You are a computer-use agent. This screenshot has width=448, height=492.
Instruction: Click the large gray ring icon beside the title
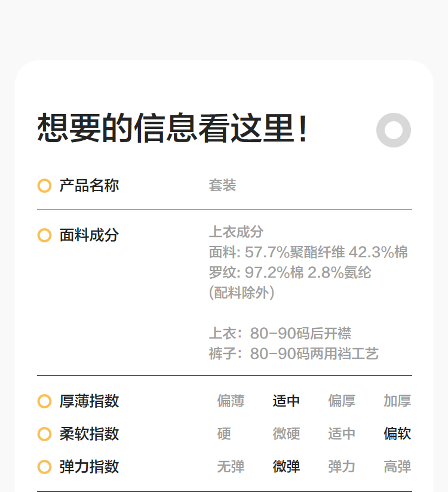394,130
